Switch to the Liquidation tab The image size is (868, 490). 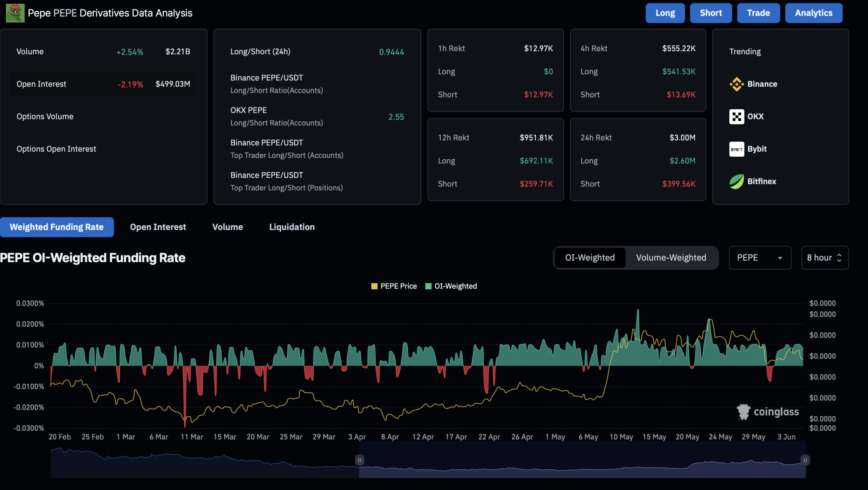[x=292, y=227]
